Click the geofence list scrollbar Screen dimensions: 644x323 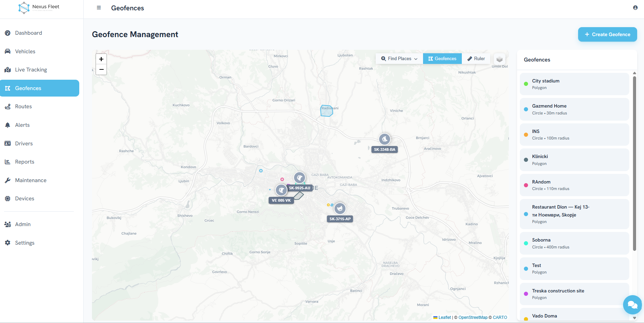634,164
